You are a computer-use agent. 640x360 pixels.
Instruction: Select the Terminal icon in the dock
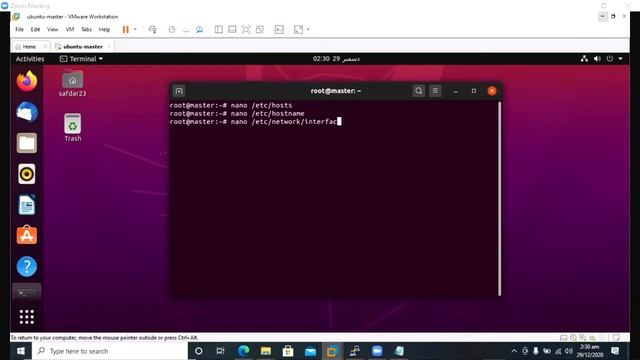(x=27, y=292)
